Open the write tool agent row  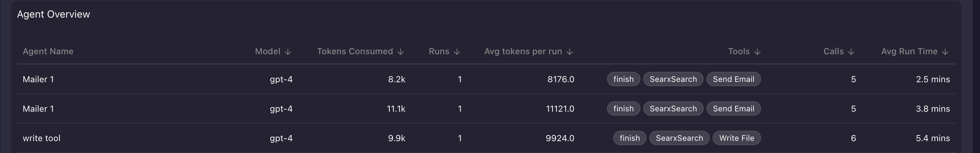click(42, 138)
